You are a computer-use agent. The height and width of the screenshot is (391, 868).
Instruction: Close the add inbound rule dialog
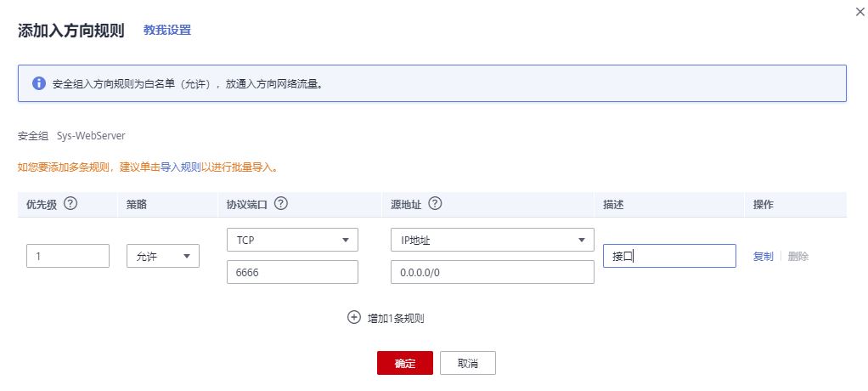(x=860, y=12)
